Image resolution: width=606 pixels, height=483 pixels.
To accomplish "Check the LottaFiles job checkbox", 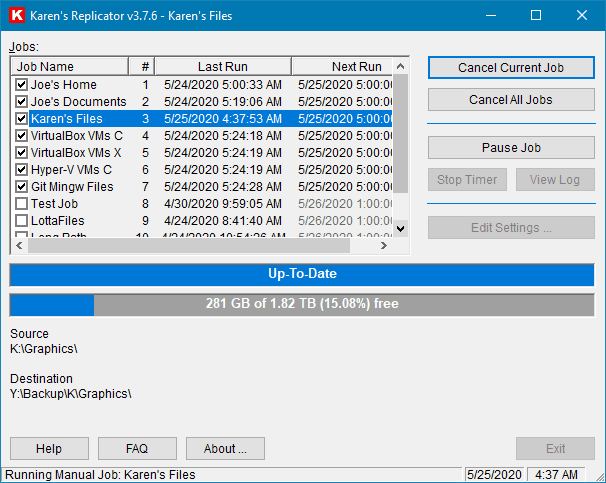I will [x=21, y=221].
